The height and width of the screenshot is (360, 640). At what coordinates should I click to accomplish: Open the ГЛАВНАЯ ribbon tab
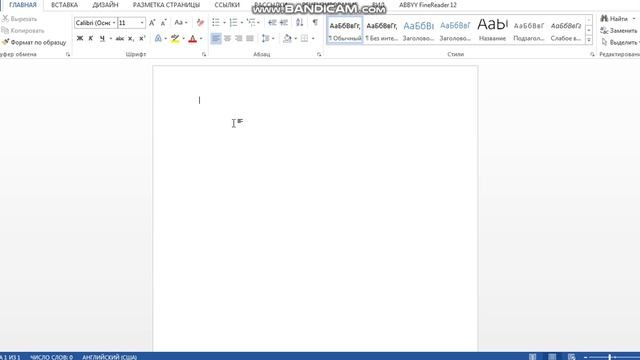[x=23, y=5]
